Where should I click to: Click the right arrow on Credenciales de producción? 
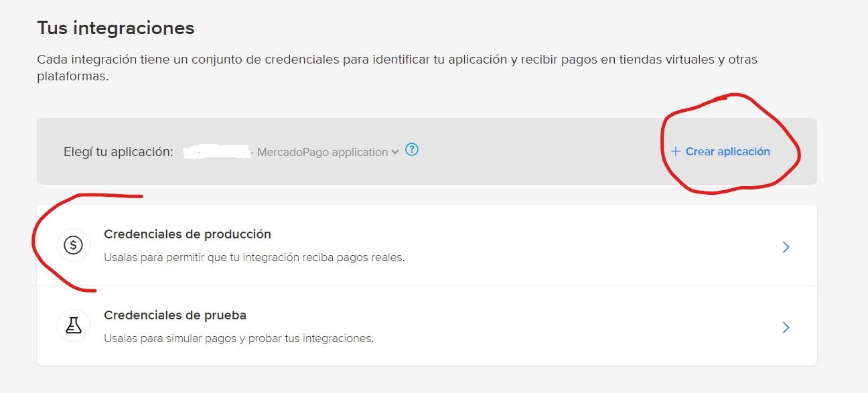pyautogui.click(x=786, y=247)
